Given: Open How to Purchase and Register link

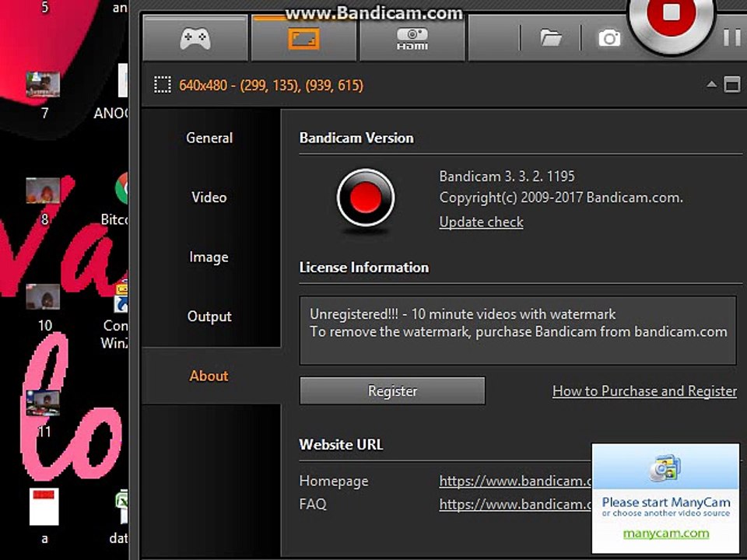Looking at the screenshot, I should point(644,391).
